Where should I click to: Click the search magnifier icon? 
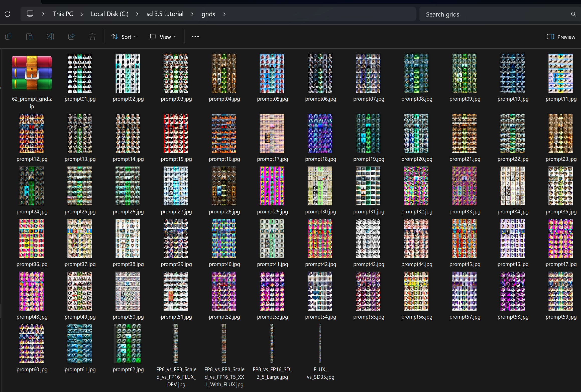[573, 14]
